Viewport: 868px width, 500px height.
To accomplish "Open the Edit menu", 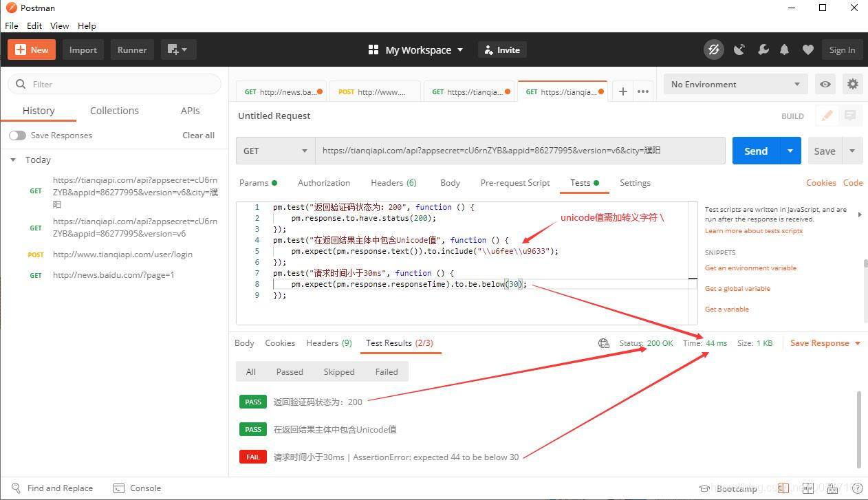I will click(x=34, y=25).
